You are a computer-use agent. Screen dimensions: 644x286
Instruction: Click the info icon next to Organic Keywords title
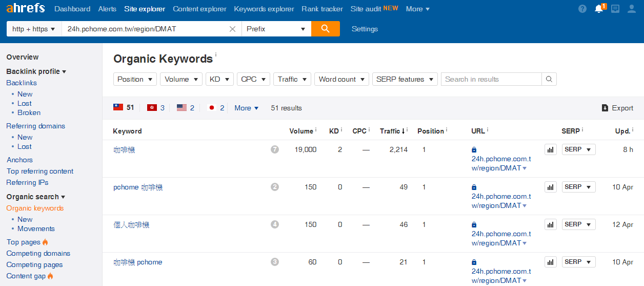tap(216, 54)
